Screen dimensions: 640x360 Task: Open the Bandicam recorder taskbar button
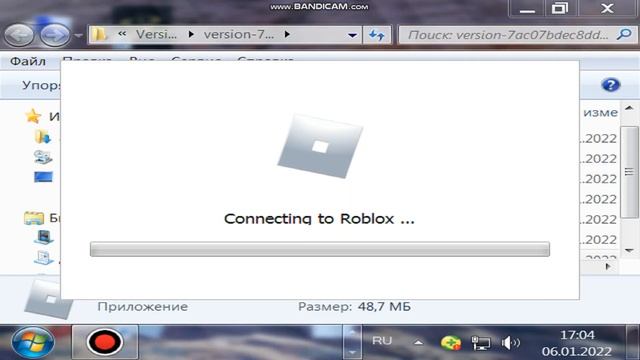(105, 342)
